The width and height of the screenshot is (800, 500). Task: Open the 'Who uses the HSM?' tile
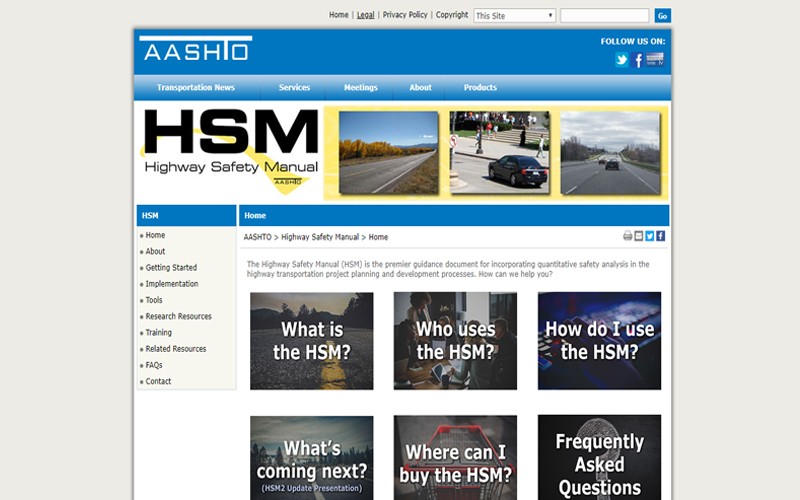455,341
